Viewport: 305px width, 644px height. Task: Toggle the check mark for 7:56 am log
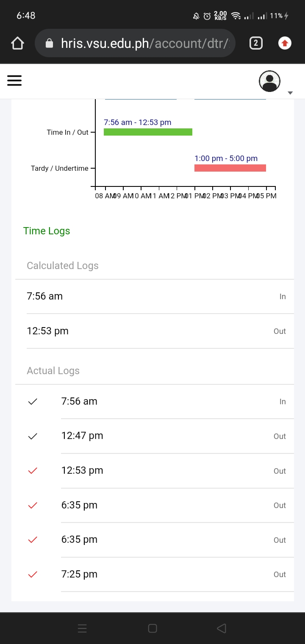click(33, 402)
